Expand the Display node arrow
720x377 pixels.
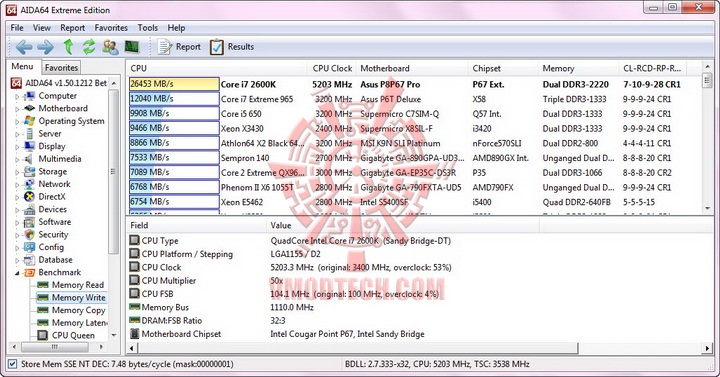[x=17, y=147]
